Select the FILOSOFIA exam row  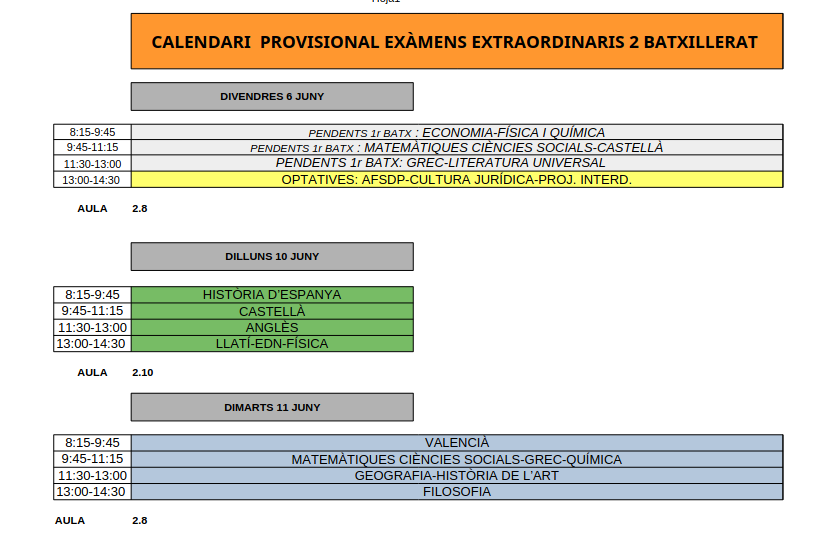456,492
